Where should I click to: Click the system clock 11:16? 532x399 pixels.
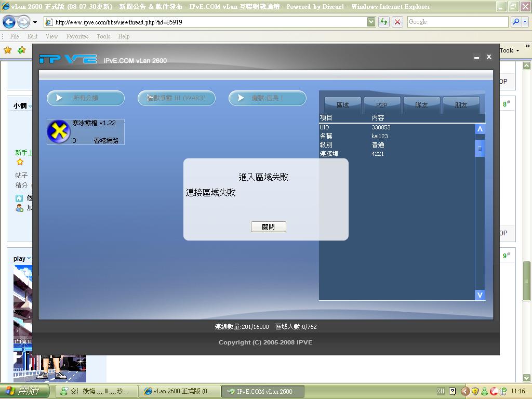(518, 391)
